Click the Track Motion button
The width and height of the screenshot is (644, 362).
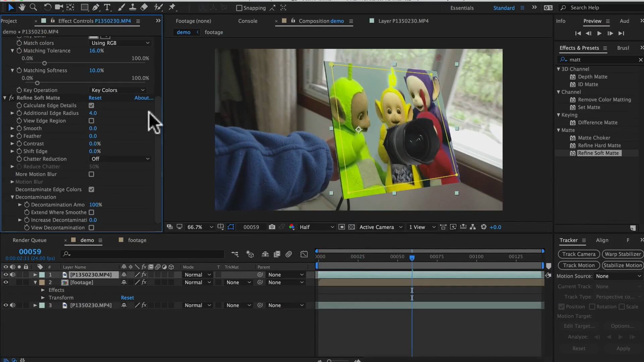point(579,265)
